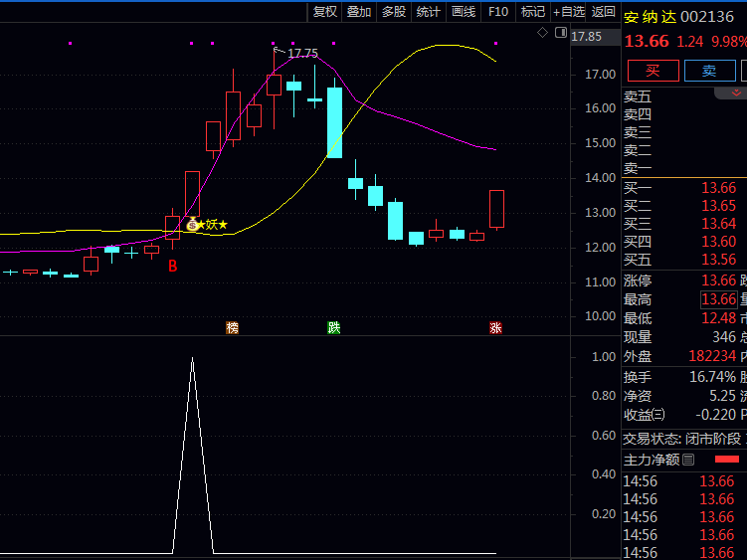Open the 多股 multi-stock view

click(394, 11)
